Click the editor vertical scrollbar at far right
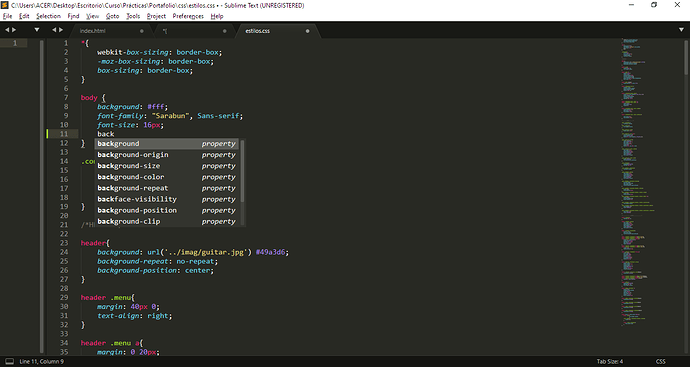 pyautogui.click(x=686, y=58)
